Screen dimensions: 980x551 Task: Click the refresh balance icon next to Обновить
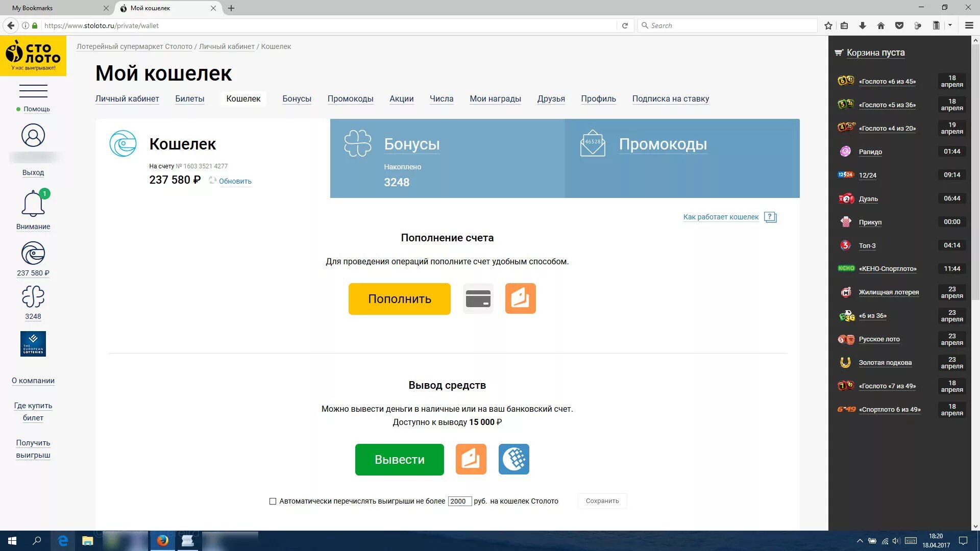tap(213, 180)
